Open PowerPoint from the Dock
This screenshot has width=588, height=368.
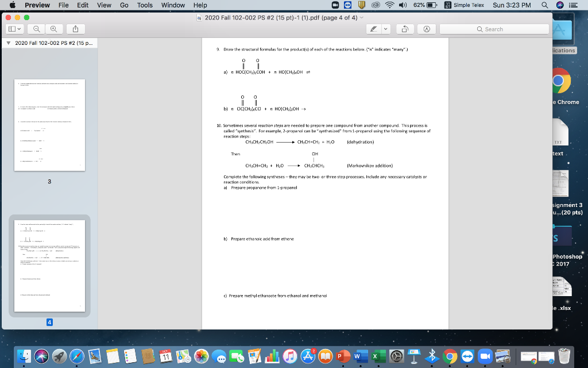pos(343,356)
